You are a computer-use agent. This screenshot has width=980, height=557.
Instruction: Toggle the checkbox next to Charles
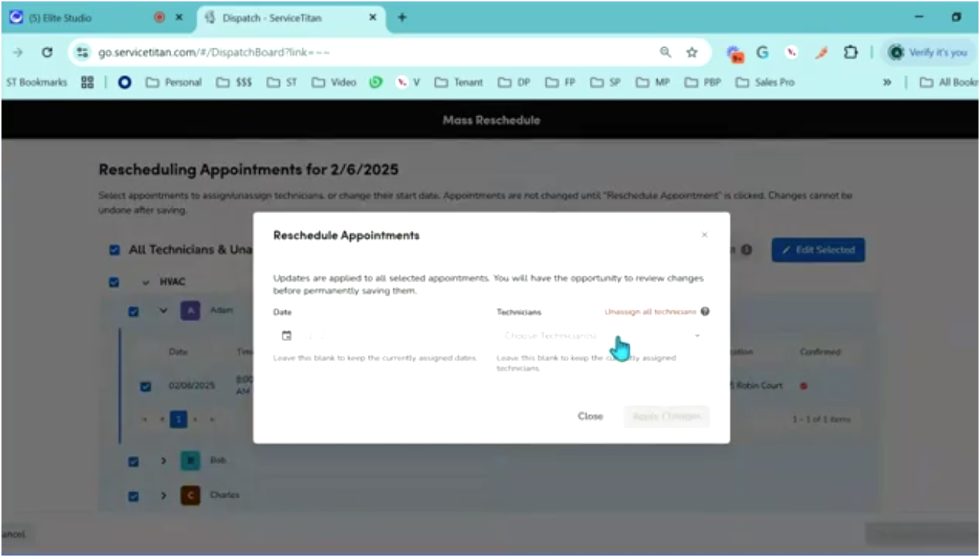[134, 495]
